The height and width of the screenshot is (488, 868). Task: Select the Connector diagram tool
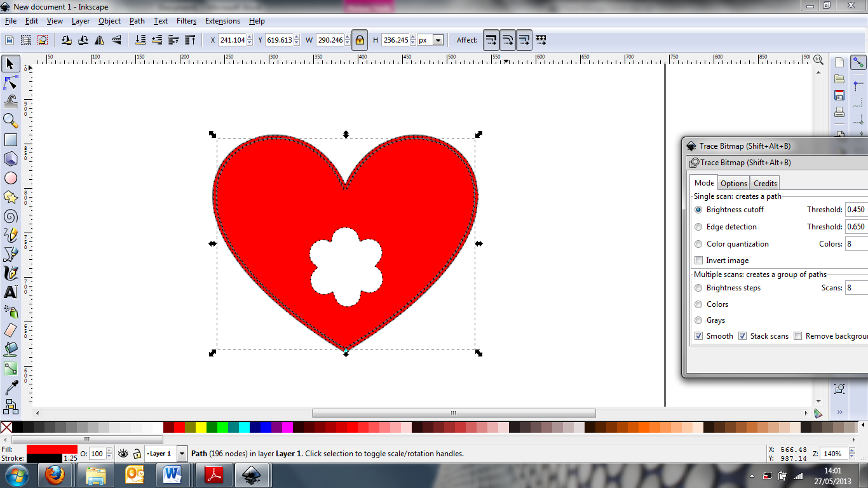(11, 405)
